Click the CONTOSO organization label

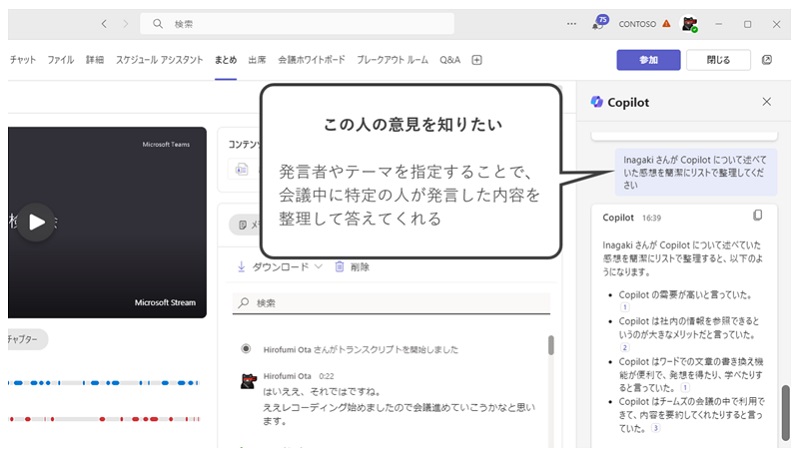pyautogui.click(x=637, y=24)
